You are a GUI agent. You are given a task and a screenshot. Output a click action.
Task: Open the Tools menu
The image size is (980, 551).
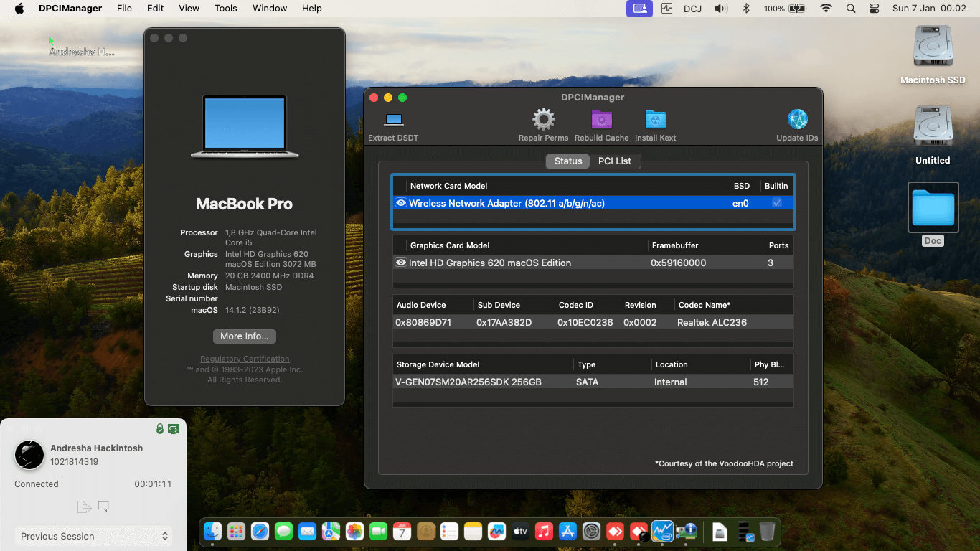click(x=225, y=8)
